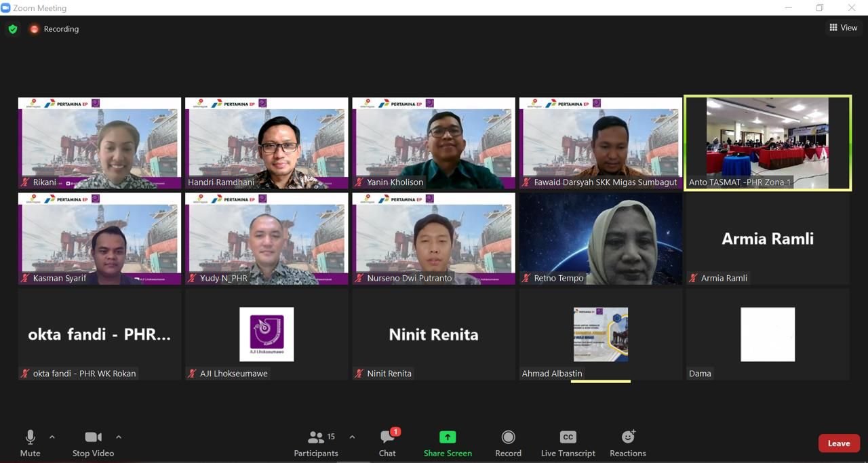Select the AJI Lhokseumawe participant tile
The height and width of the screenshot is (463, 868).
tap(267, 334)
